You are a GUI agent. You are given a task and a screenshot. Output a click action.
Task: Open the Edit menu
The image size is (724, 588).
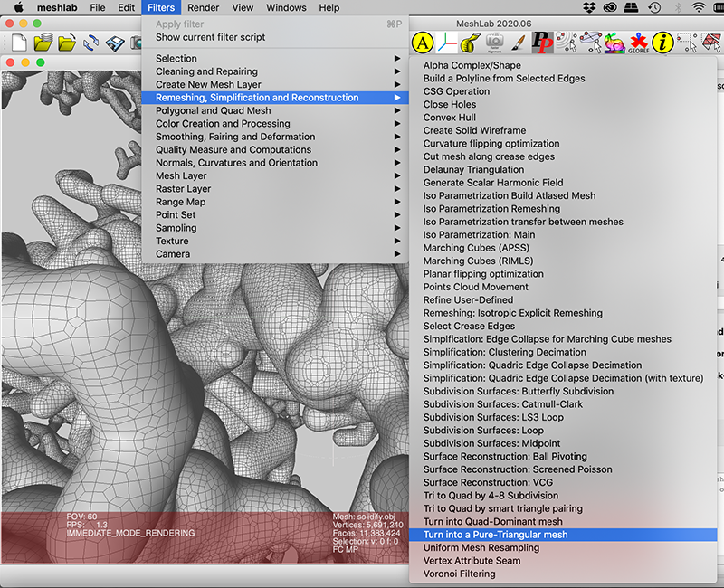(126, 7)
